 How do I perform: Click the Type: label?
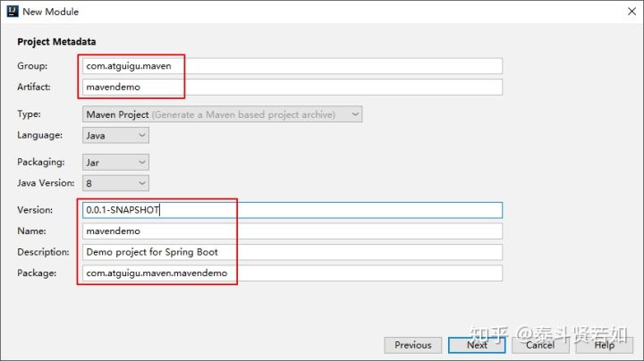click(29, 114)
